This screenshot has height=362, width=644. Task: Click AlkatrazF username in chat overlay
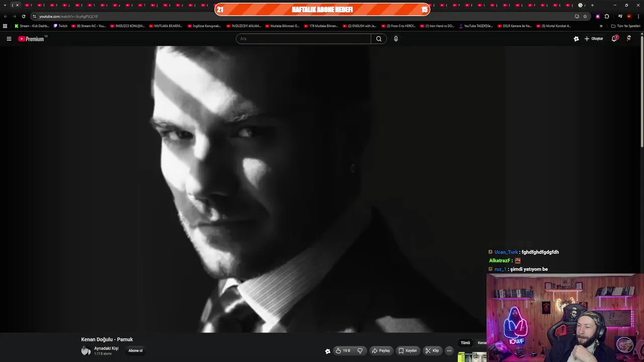pyautogui.click(x=500, y=260)
